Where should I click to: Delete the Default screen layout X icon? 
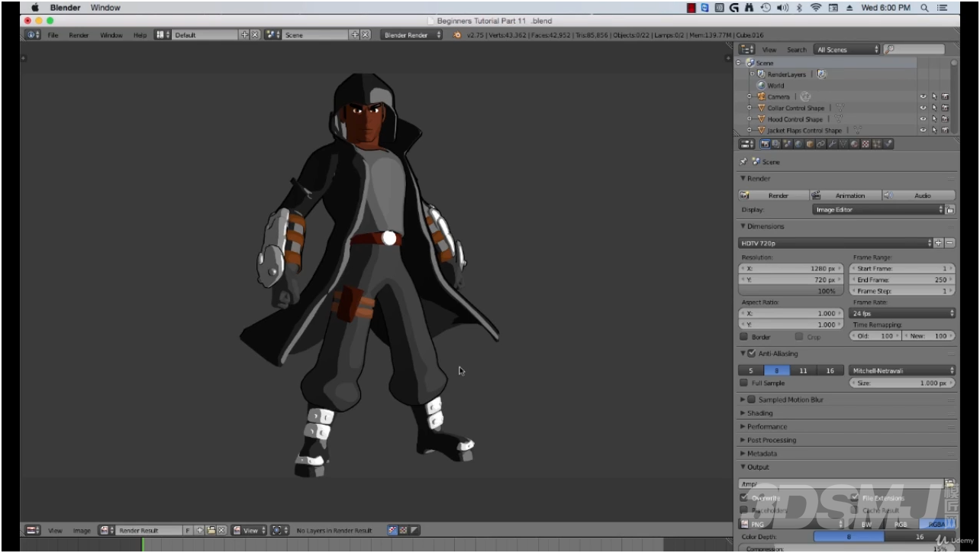[255, 35]
